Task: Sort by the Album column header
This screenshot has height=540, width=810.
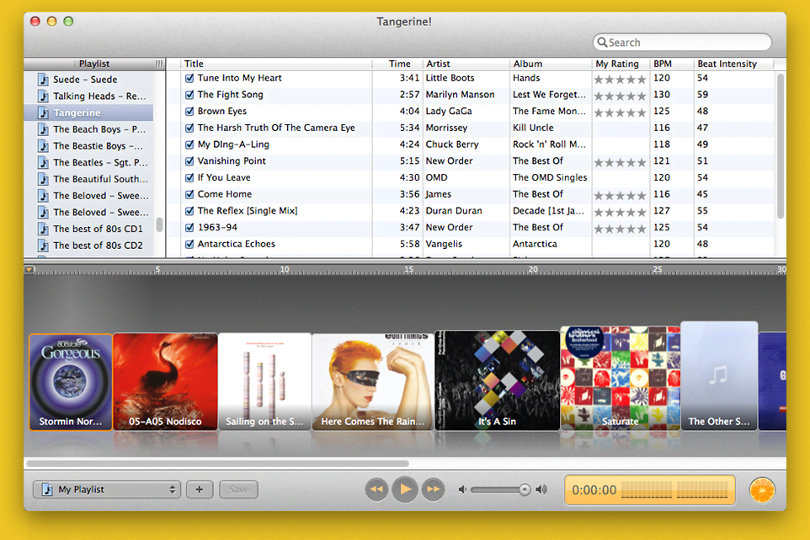Action: coord(551,64)
